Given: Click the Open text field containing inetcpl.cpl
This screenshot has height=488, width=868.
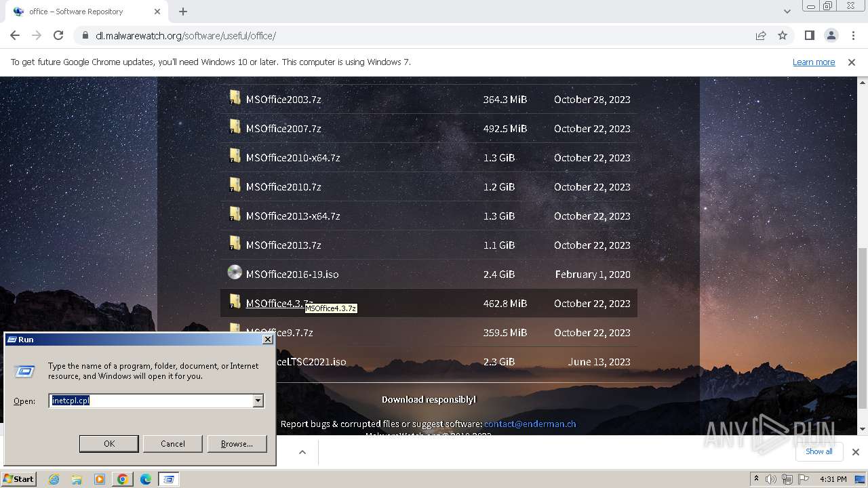Looking at the screenshot, I should click(x=151, y=401).
